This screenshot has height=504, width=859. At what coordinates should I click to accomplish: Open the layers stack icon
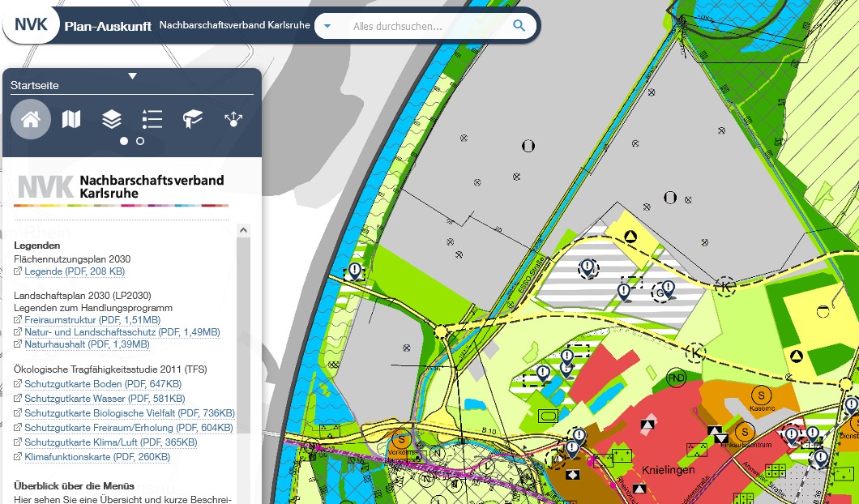pyautogui.click(x=112, y=119)
